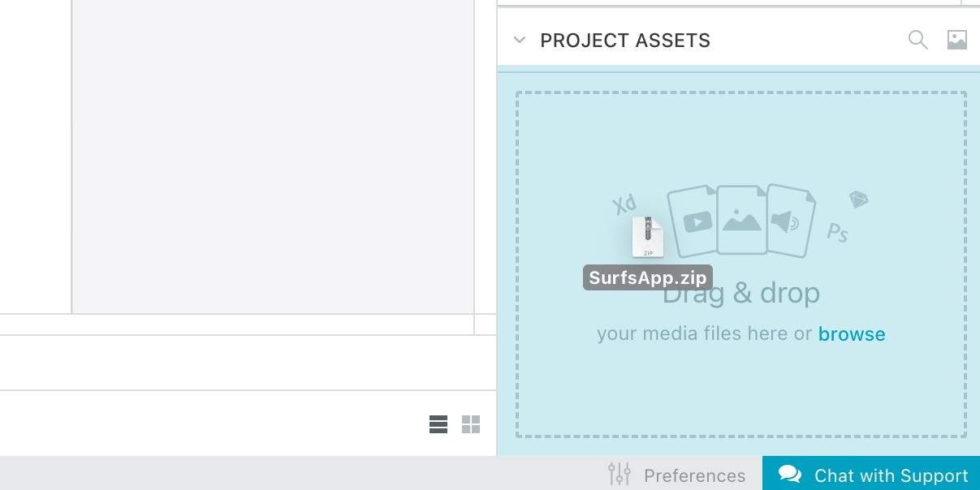Click the Sketch diamond icon
Screen dimensions: 980x490
pyautogui.click(x=859, y=200)
